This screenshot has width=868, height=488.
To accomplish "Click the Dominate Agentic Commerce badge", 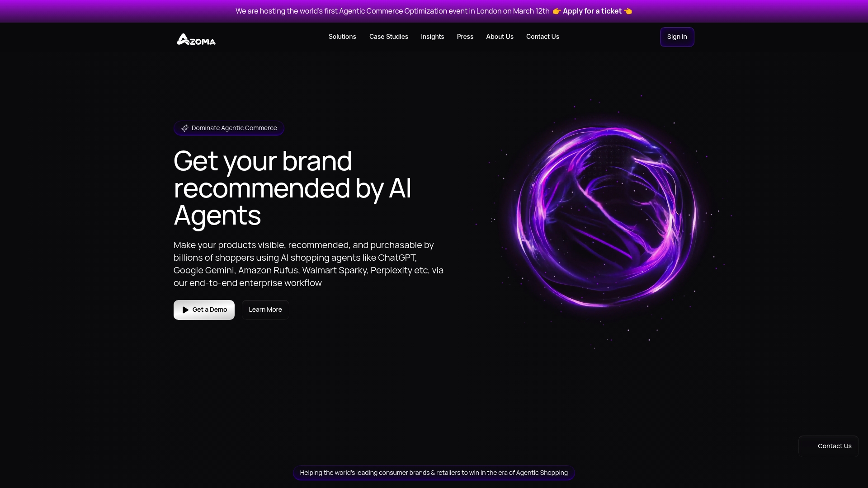I will pos(229,128).
